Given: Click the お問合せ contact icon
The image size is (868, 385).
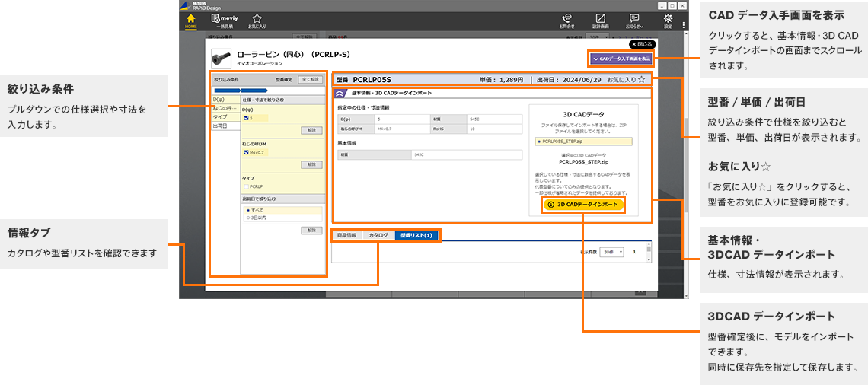Looking at the screenshot, I should point(566,21).
